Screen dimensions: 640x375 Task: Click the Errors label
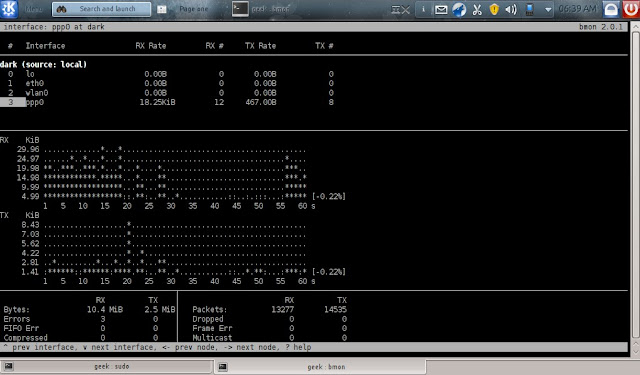pyautogui.click(x=17, y=319)
